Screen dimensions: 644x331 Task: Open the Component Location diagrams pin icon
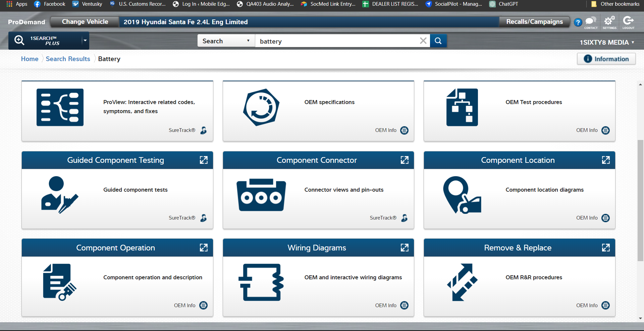coord(463,195)
